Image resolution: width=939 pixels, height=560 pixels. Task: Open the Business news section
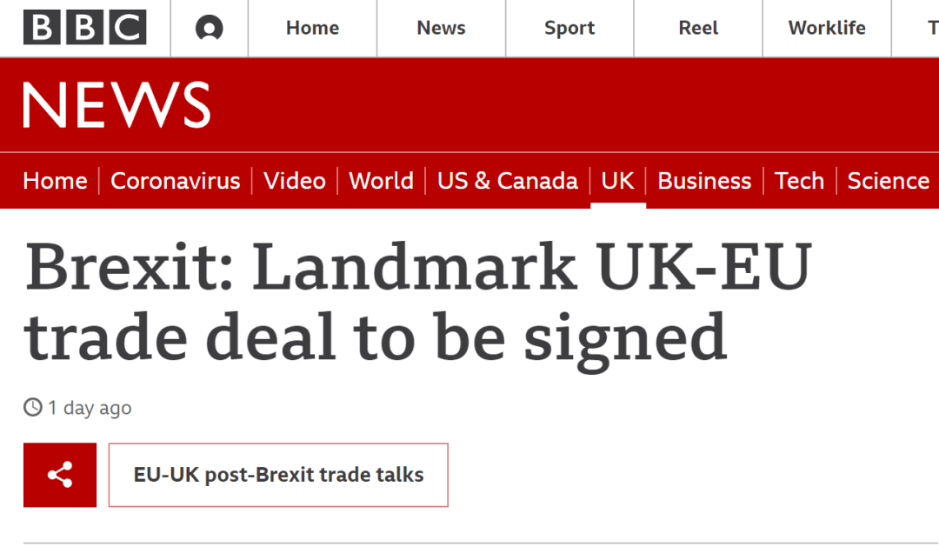coord(704,181)
